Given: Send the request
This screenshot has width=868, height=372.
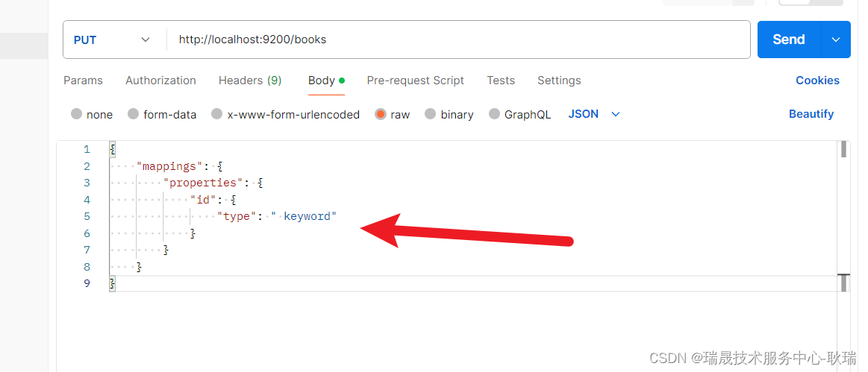Looking at the screenshot, I should 789,40.
